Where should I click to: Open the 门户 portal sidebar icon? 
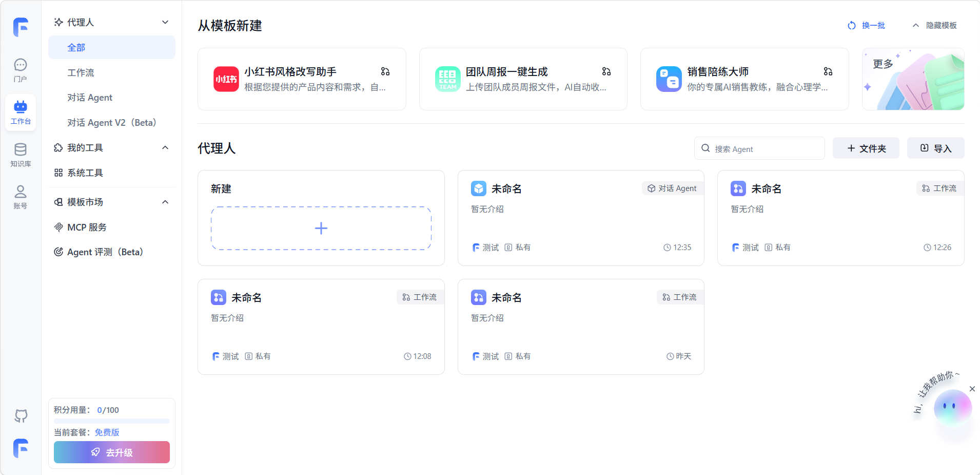point(21,70)
